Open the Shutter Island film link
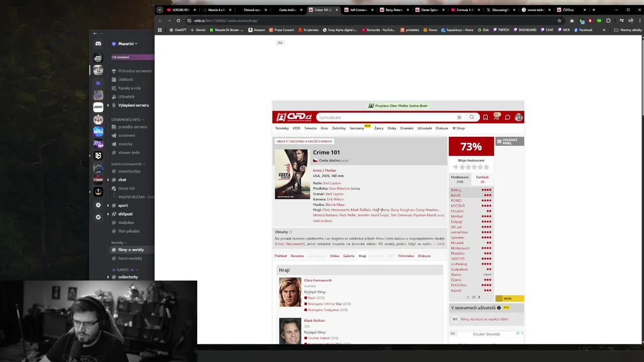Viewport: 644px width, 362px height. tap(318, 338)
